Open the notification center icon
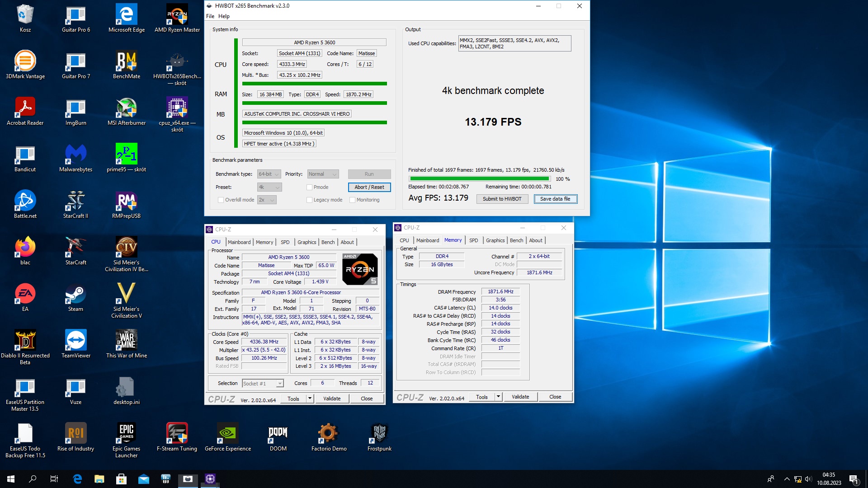 [854, 479]
